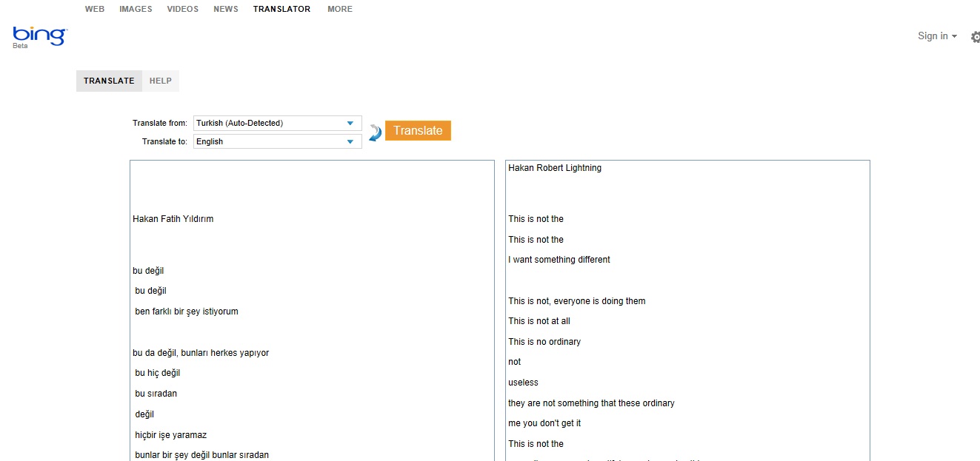Open WEB search
The width and height of the screenshot is (980, 461).
[x=95, y=9]
